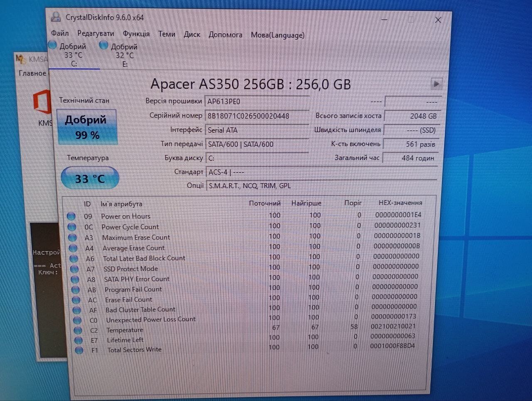Viewport: 532px width, 401px height.
Task: Click the status orb for Program Fail Count
Action: tap(76, 290)
